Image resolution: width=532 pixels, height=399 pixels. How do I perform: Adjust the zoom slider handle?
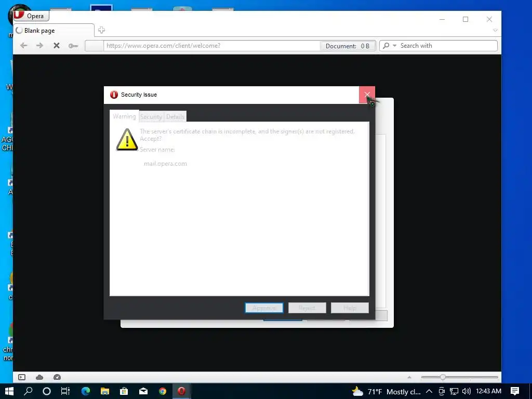pos(443,377)
